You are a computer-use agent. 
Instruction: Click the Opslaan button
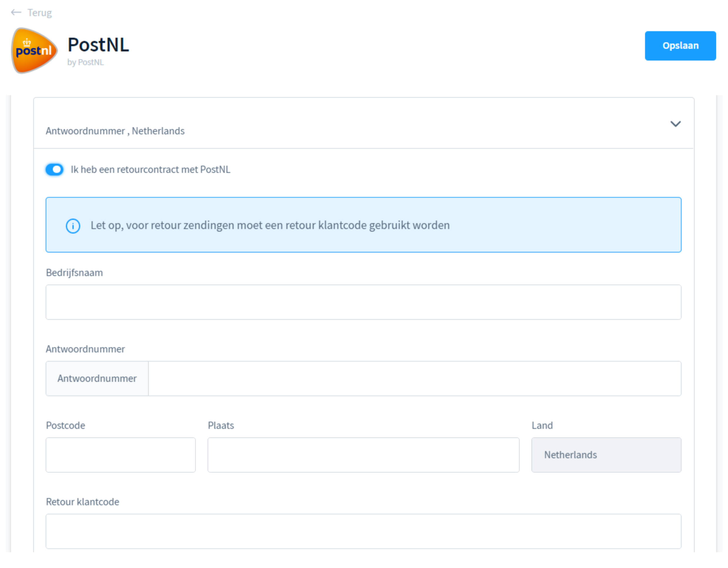point(680,46)
